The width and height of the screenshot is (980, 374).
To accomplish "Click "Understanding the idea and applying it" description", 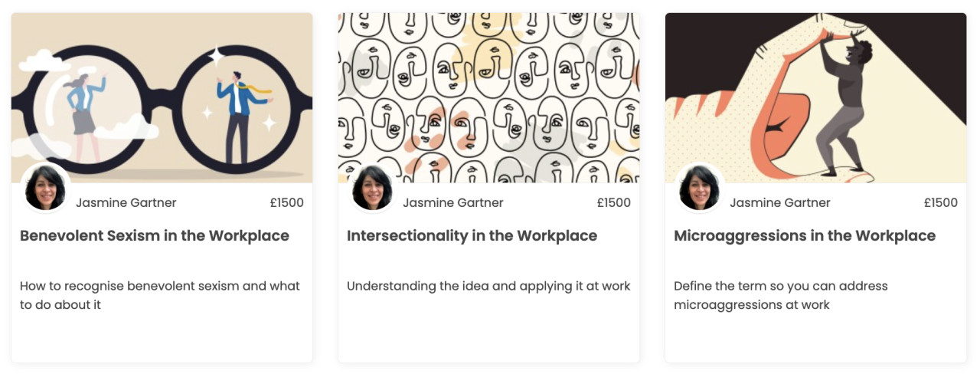I will click(x=488, y=286).
